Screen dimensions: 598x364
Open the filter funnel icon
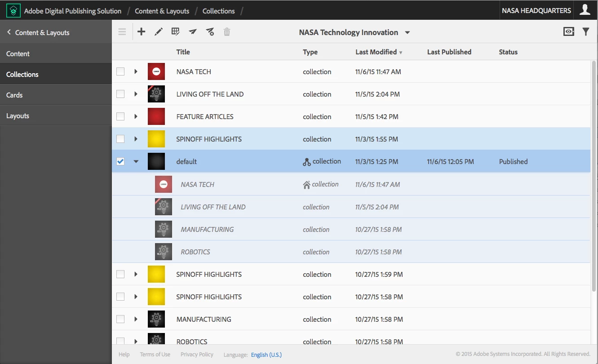click(x=586, y=32)
